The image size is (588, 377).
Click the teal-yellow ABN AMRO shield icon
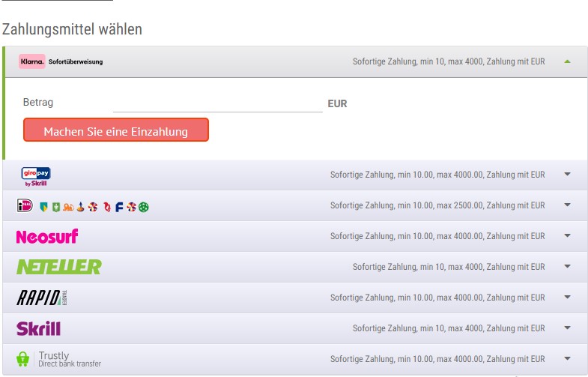click(x=44, y=207)
